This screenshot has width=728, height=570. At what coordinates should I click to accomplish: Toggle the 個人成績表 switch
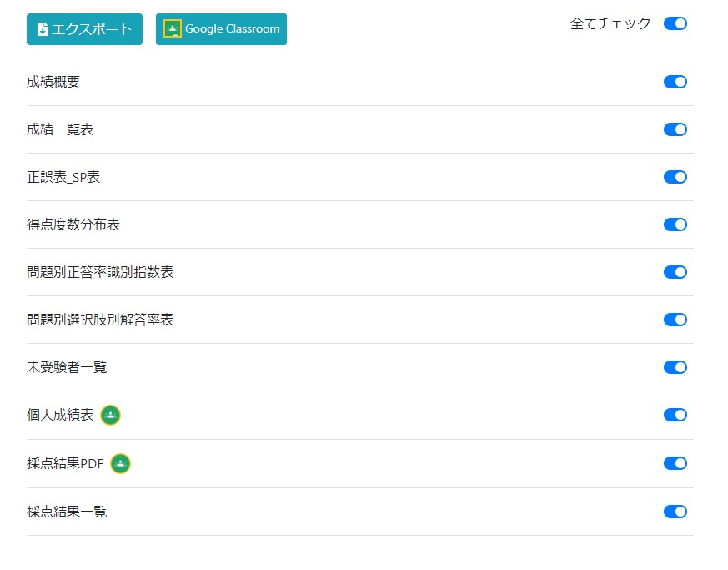[675, 415]
